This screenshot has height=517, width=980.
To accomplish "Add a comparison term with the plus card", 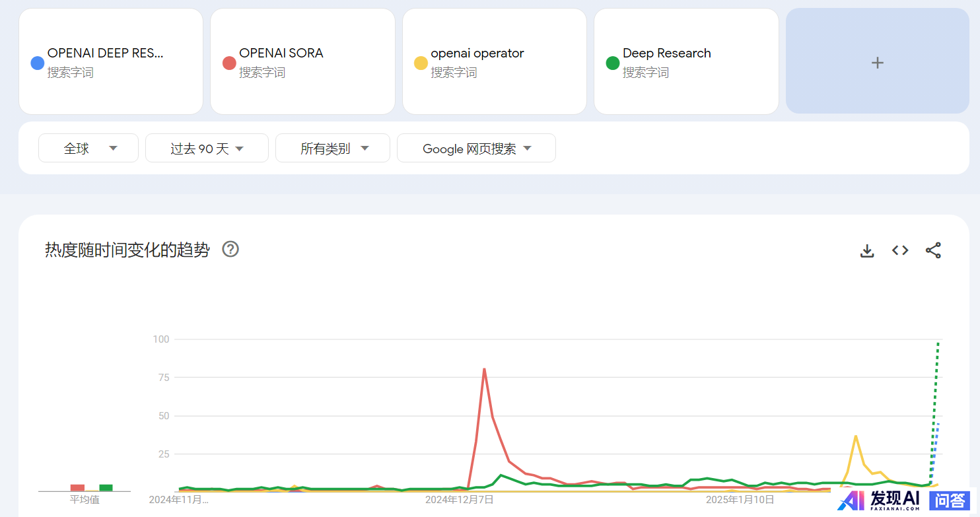I will click(x=877, y=61).
